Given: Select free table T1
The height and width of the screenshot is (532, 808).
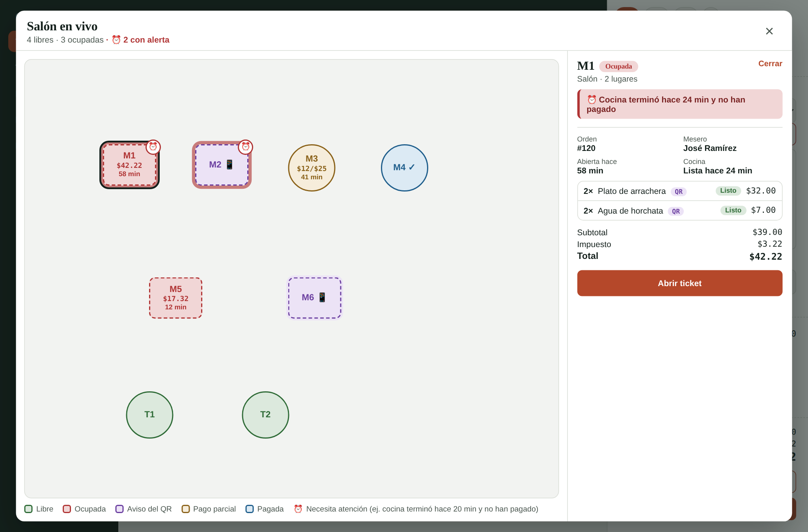Looking at the screenshot, I should pos(149,415).
